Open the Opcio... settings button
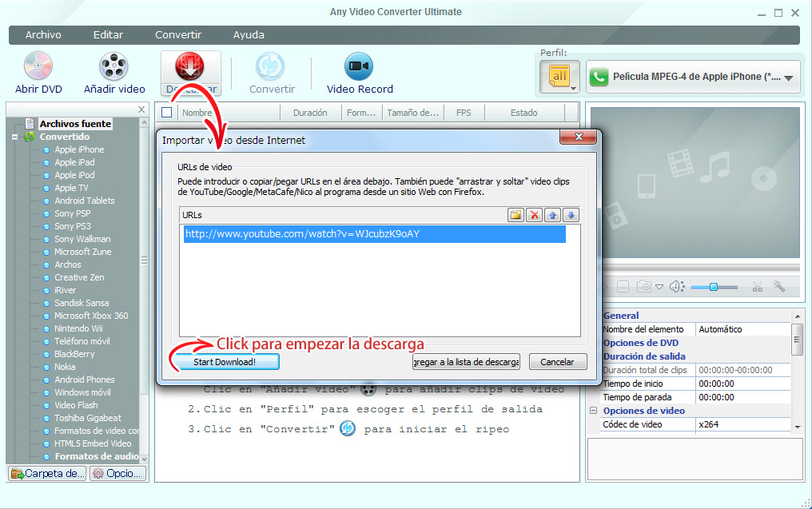Viewport: 812px width, 509px height. pos(117,473)
